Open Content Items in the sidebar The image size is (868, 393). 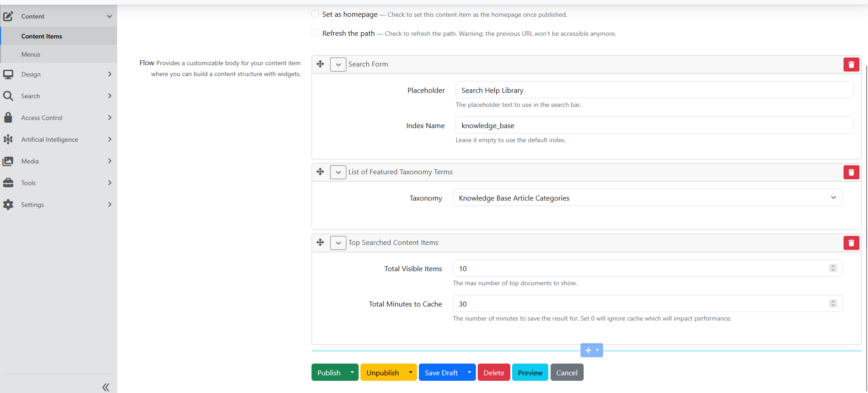coord(59,36)
